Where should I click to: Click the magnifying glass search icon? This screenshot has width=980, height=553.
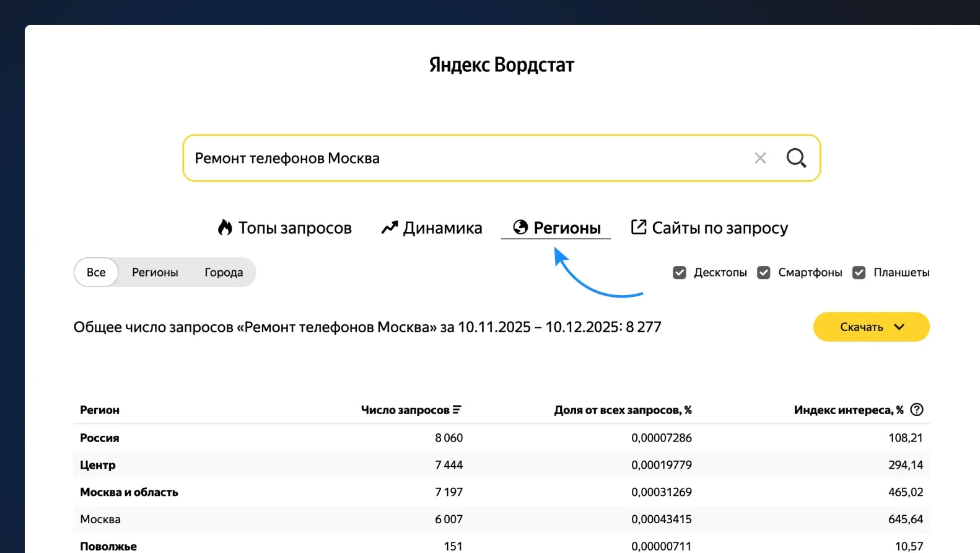(x=796, y=158)
